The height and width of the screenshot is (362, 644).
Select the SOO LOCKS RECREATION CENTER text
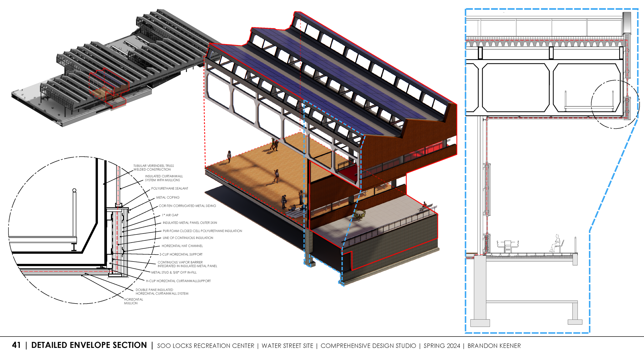[x=205, y=346]
